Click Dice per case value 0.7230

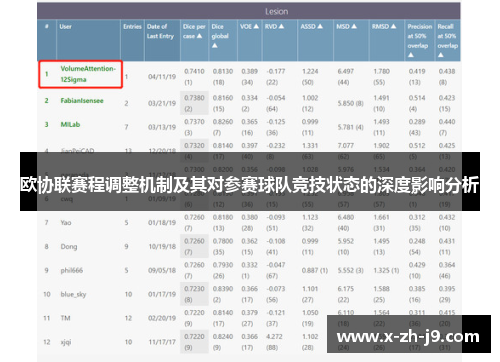coord(194,289)
